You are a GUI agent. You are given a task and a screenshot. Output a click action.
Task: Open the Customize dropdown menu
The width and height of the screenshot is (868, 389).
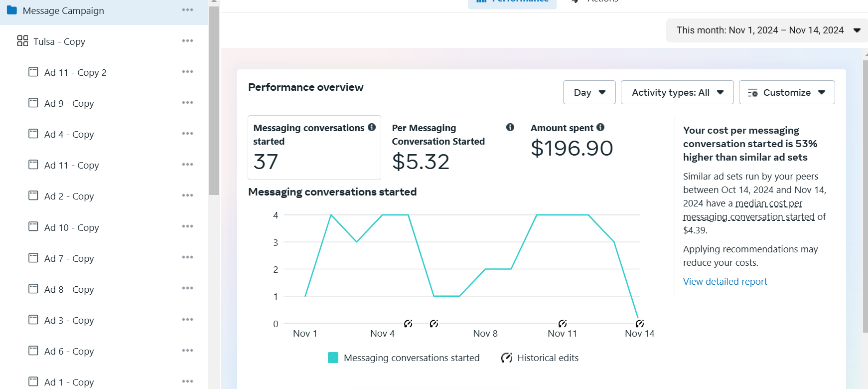point(786,92)
